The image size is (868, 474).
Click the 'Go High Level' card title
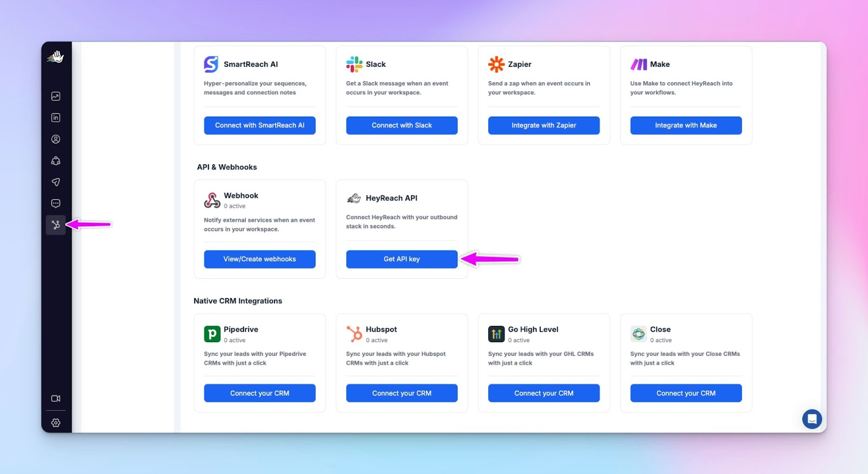point(533,329)
